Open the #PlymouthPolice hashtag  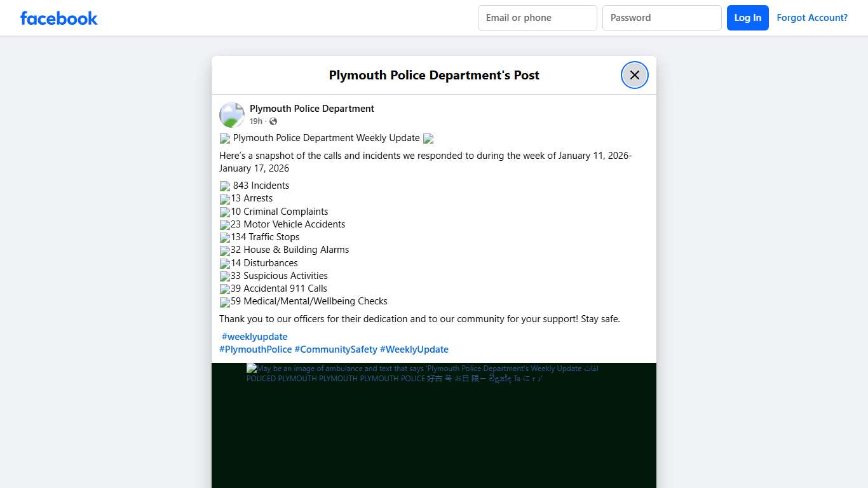pos(255,349)
